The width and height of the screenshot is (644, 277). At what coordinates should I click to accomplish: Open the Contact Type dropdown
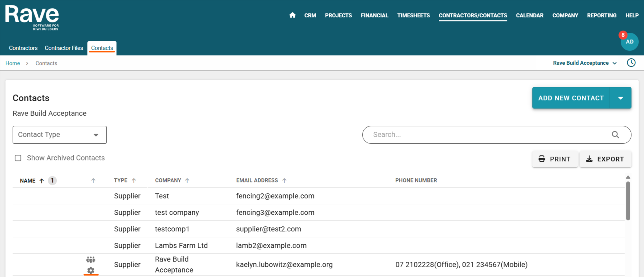point(60,135)
